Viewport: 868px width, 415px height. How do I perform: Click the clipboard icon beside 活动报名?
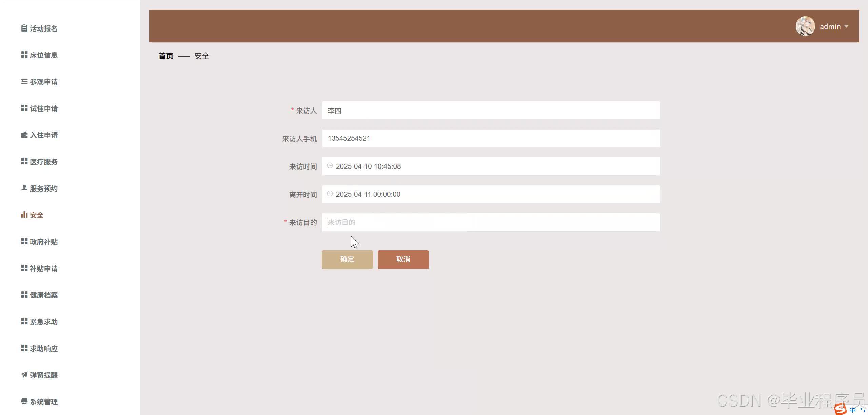pos(24,28)
